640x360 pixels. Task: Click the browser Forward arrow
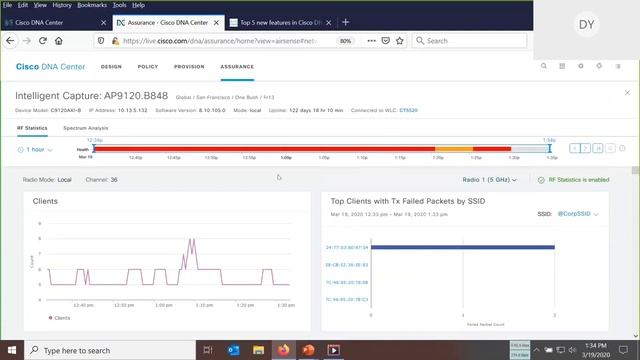[x=27, y=41]
